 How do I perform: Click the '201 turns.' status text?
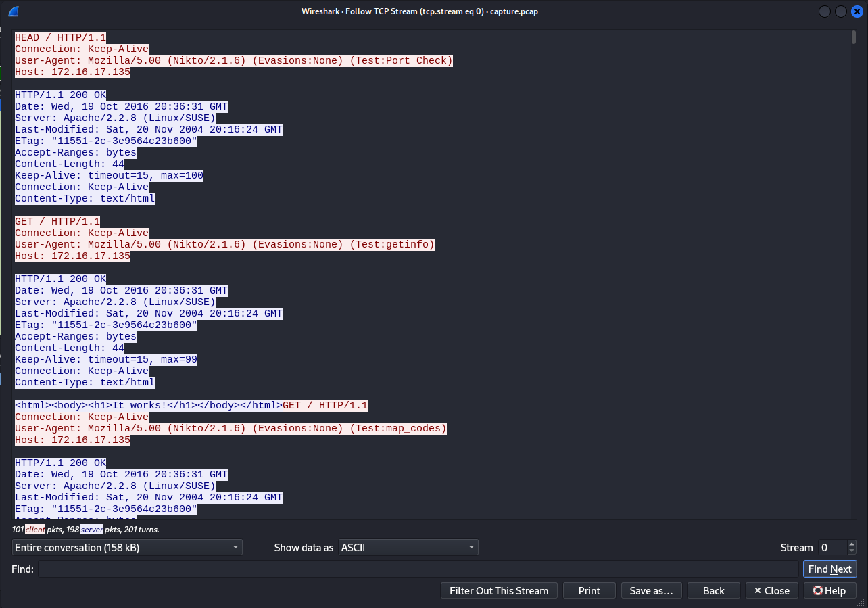tap(141, 529)
